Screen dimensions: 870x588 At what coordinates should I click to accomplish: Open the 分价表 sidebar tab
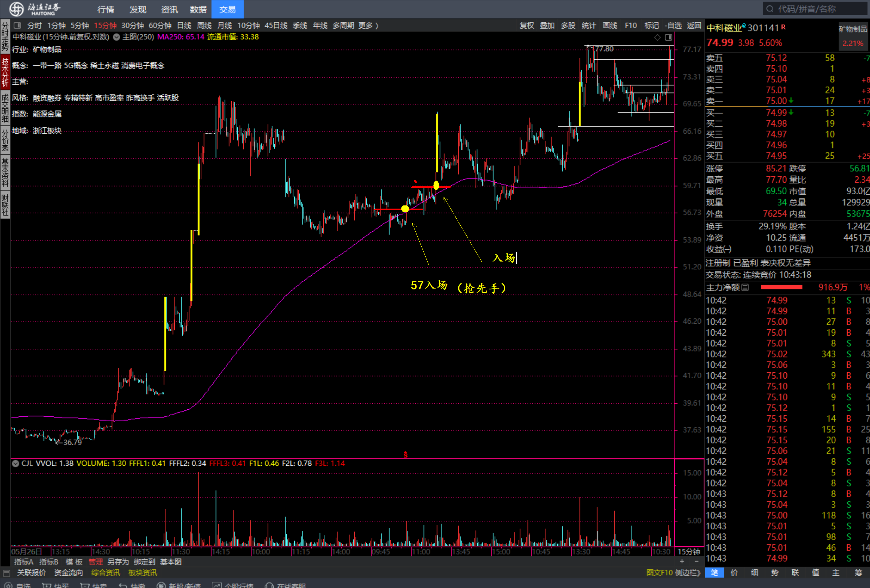(x=5, y=140)
